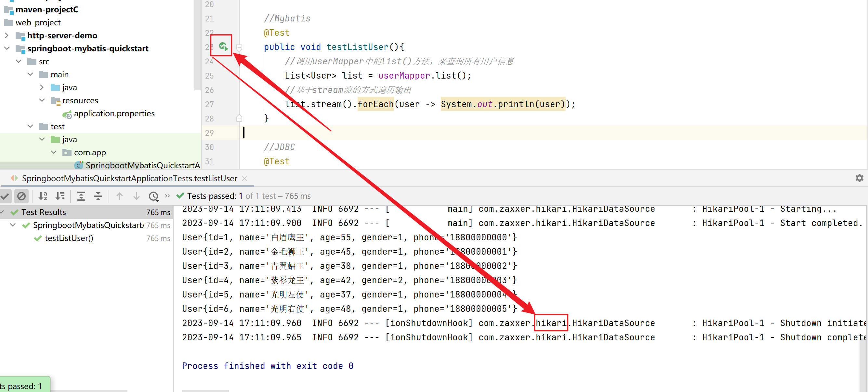Show more test toolbar options chevron
Image resolution: width=868 pixels, height=392 pixels.
tap(167, 196)
